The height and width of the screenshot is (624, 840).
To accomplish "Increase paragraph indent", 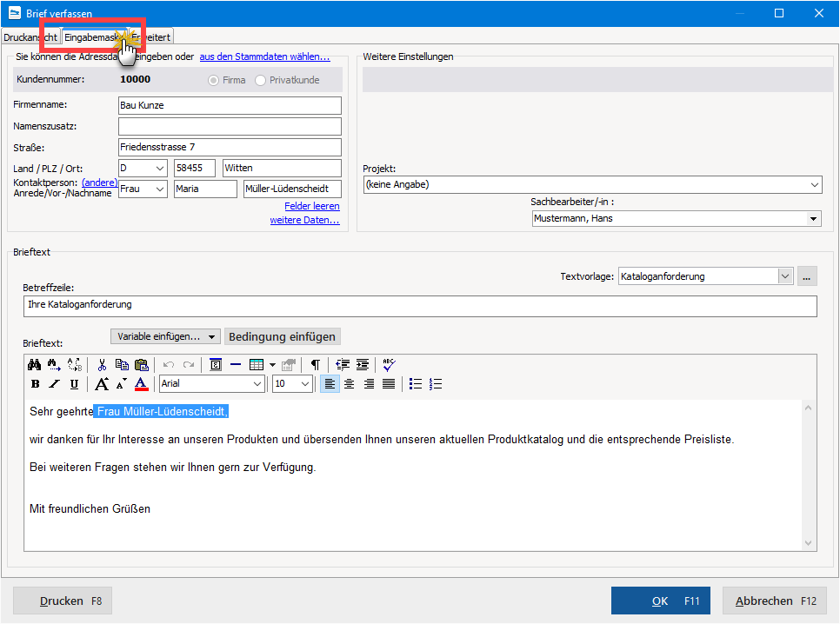I will coord(363,365).
